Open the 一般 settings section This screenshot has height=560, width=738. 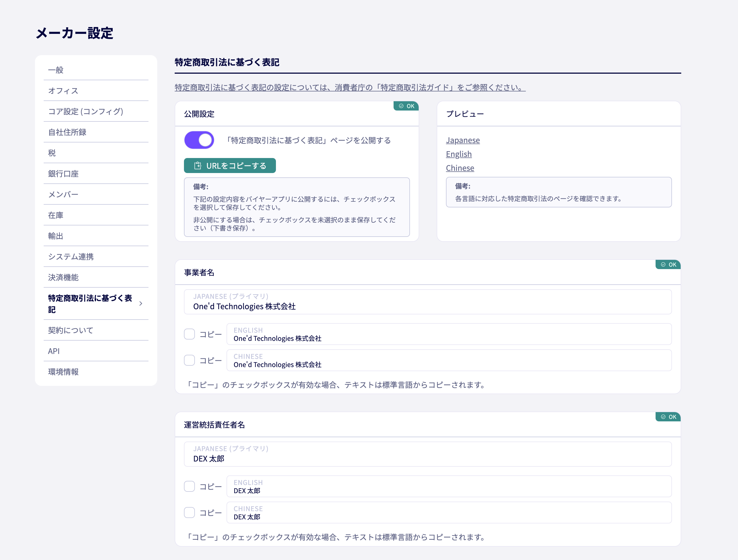[x=96, y=70]
